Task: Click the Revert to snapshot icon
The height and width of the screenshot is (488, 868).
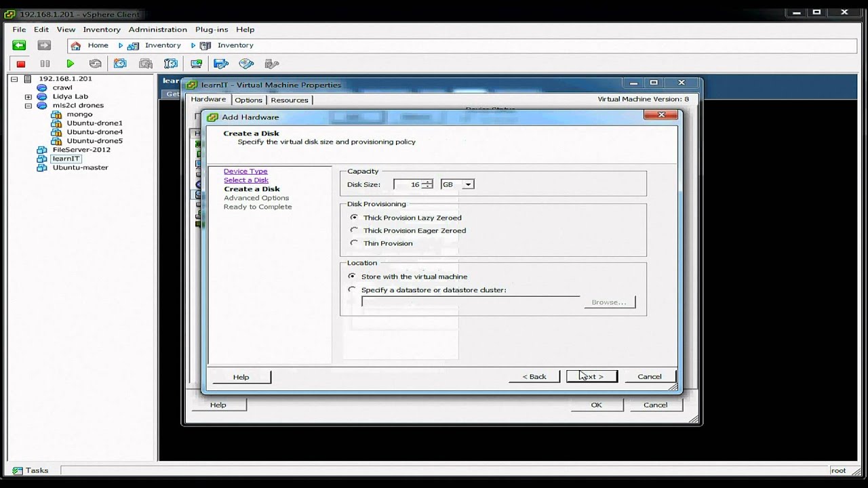Action: [146, 64]
